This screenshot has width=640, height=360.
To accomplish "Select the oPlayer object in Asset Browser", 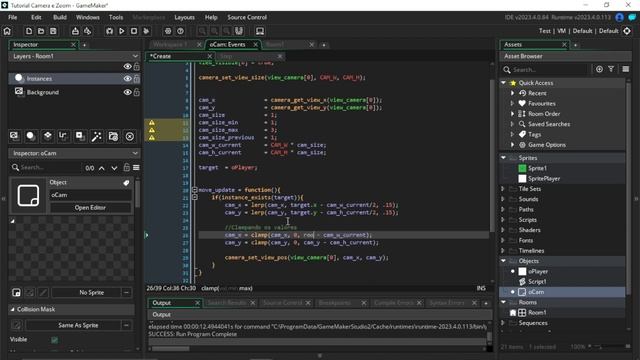I will 538,271.
